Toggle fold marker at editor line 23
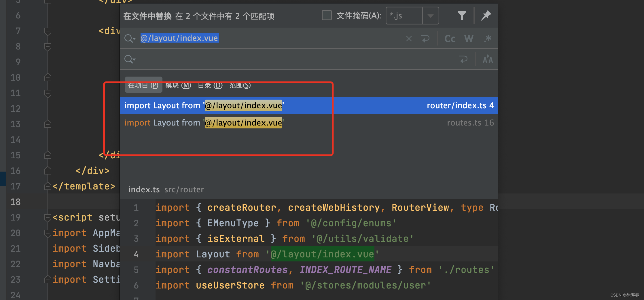Image resolution: width=644 pixels, height=300 pixels. [48, 280]
